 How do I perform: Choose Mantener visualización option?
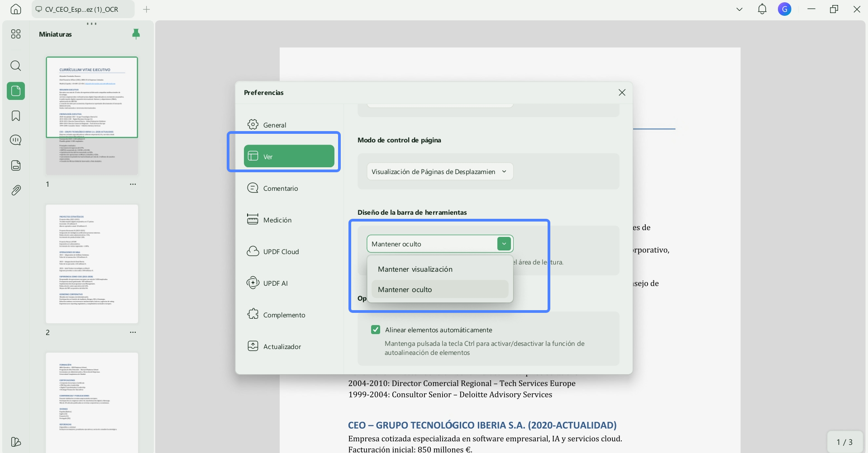[440, 269]
